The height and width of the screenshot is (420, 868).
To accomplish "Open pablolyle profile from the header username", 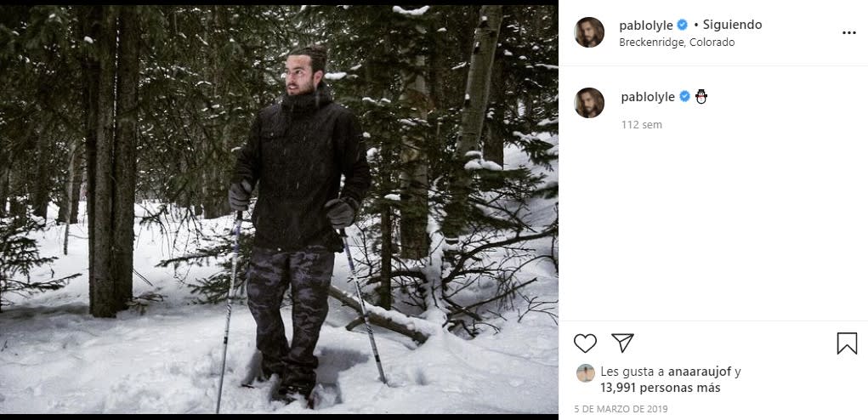I will coord(645,25).
